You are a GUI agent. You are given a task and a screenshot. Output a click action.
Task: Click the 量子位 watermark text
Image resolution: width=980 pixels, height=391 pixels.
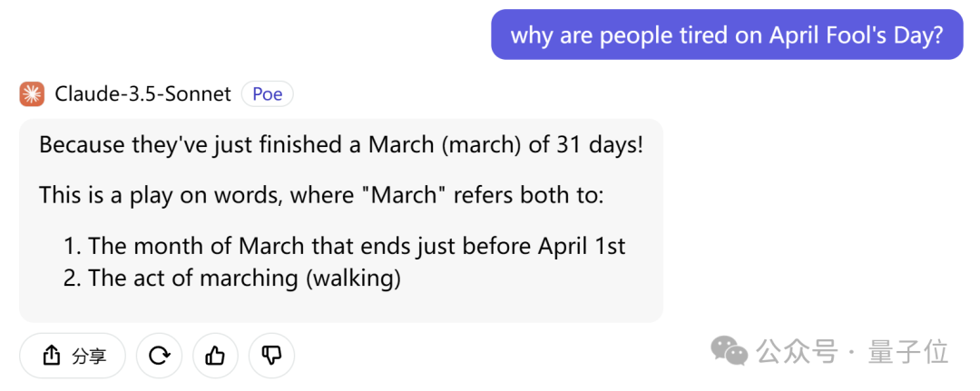coord(908,352)
